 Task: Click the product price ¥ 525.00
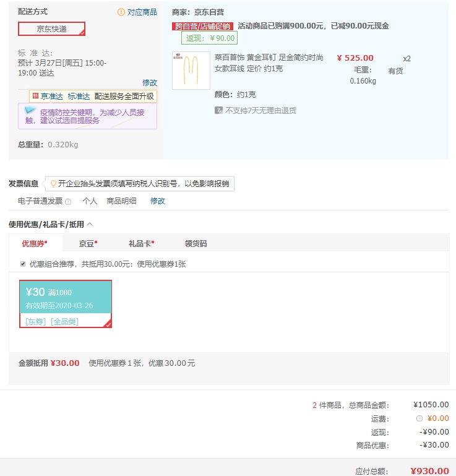pos(355,58)
